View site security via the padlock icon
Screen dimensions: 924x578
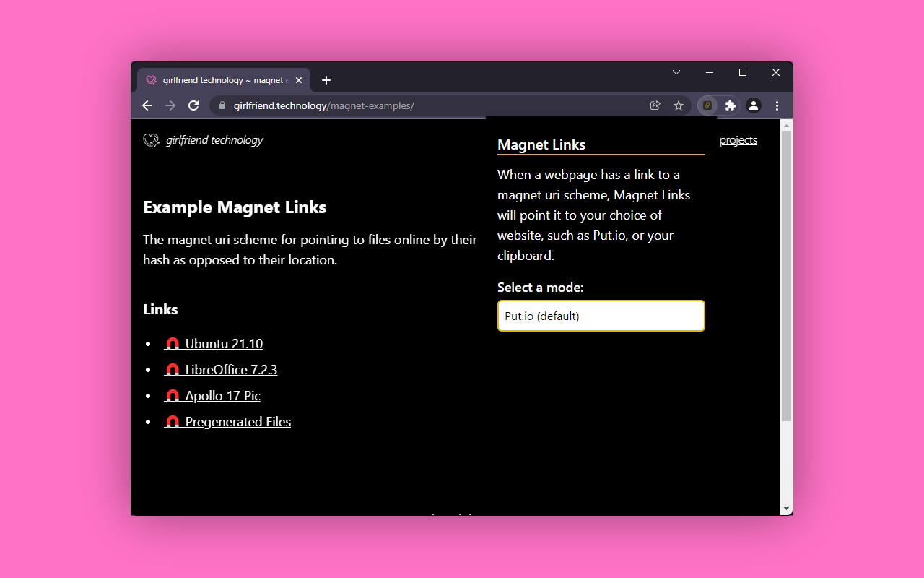[x=222, y=105]
